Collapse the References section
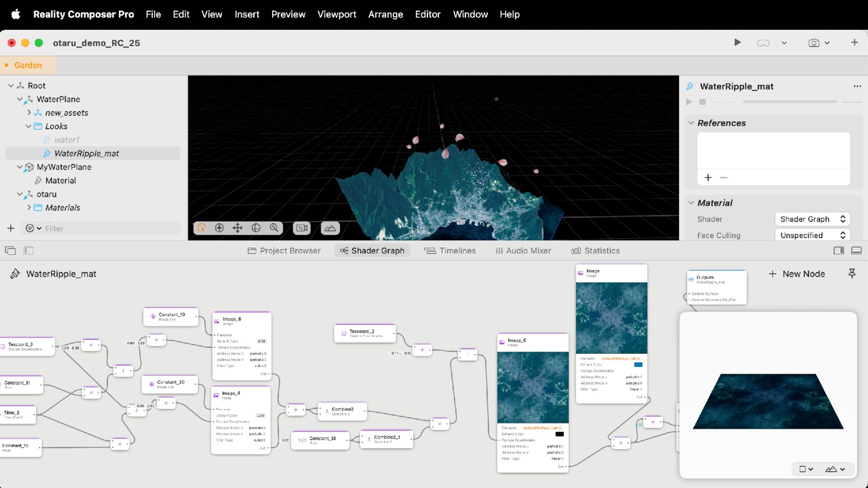868x488 pixels. pyautogui.click(x=691, y=123)
